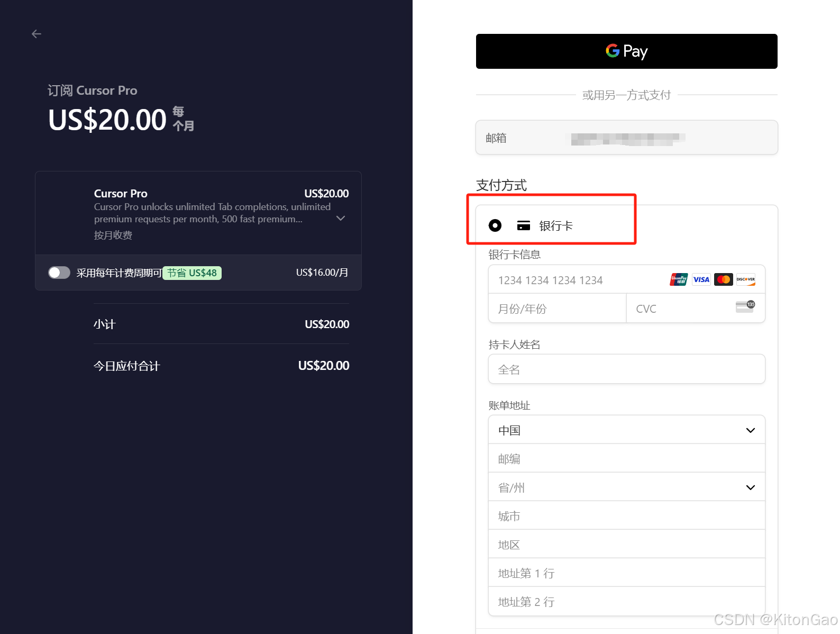Focus the 地址第 2 行 field
This screenshot has width=840, height=634.
(627, 601)
